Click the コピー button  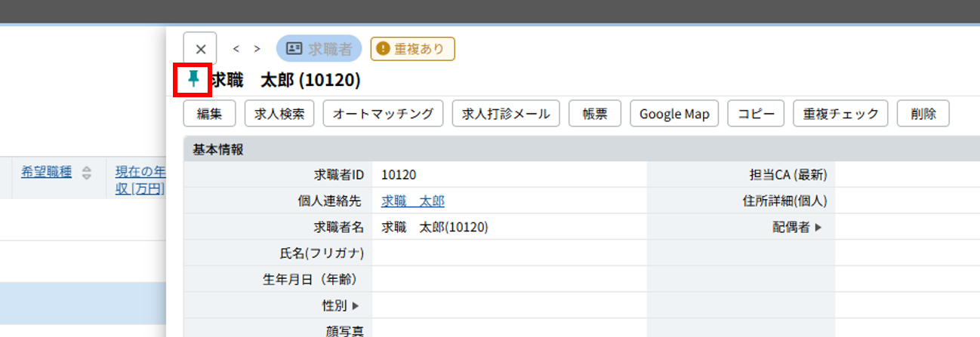pyautogui.click(x=756, y=114)
